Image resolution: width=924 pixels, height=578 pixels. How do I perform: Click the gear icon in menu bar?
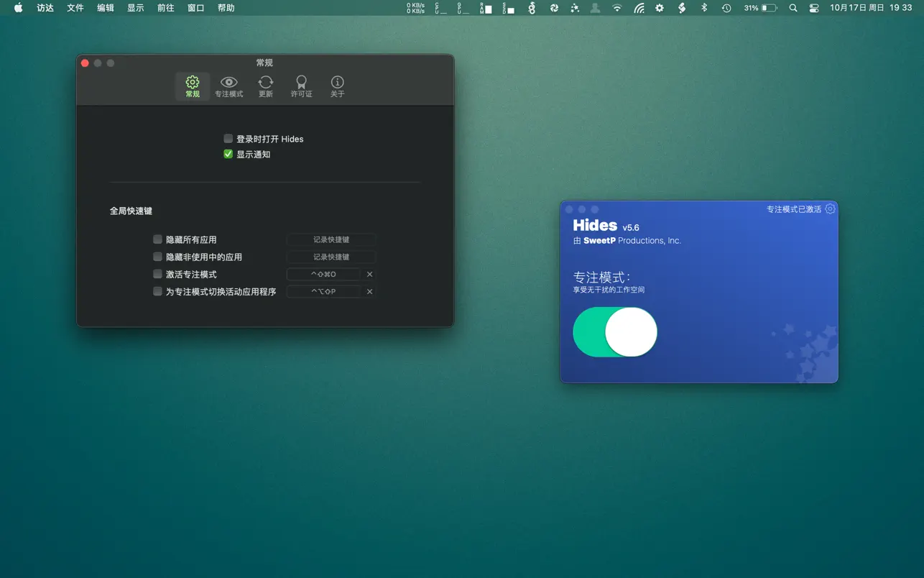660,8
